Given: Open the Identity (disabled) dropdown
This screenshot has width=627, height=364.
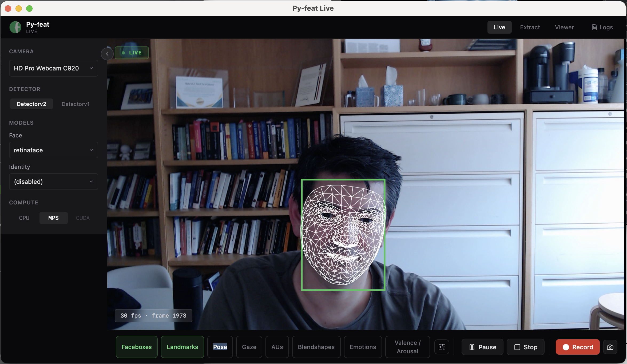Looking at the screenshot, I should [54, 182].
